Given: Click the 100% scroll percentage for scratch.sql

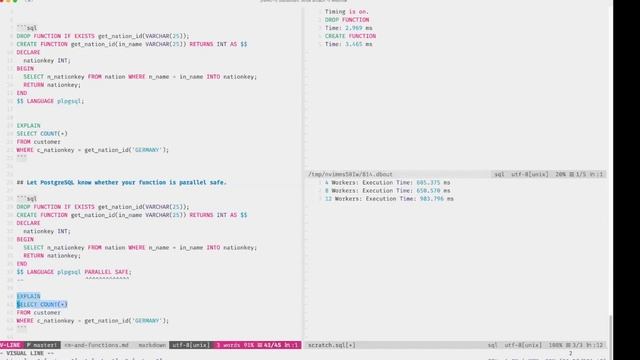Looking at the screenshot, I should [x=555, y=345].
